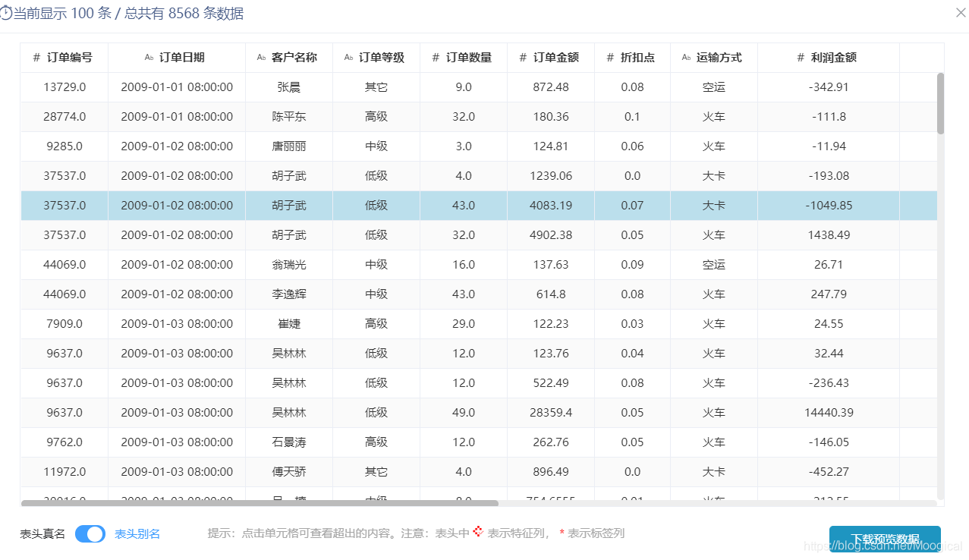The height and width of the screenshot is (560, 969).
Task: Click profit cell 247.79
Action: click(x=829, y=294)
